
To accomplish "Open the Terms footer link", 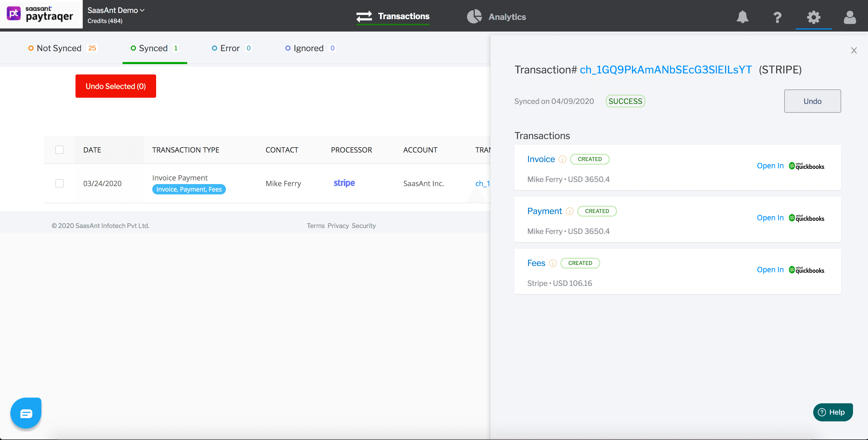I will point(315,226).
